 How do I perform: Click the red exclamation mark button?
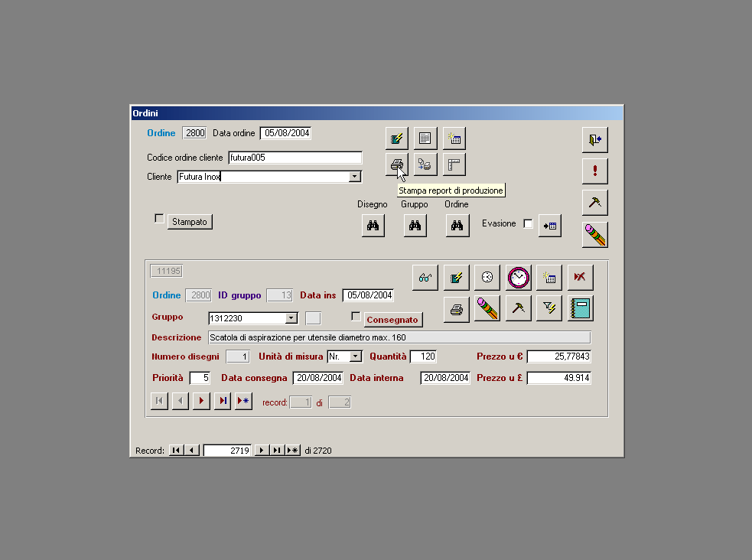point(594,171)
